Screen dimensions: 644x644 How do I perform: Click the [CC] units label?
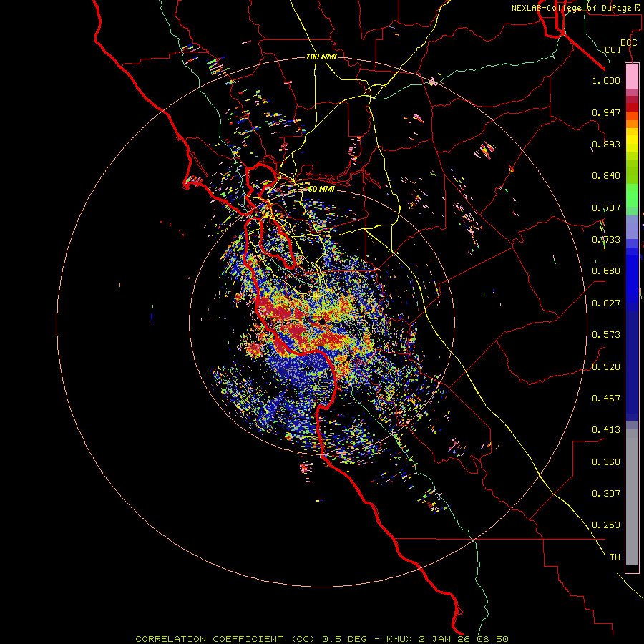[x=611, y=49]
